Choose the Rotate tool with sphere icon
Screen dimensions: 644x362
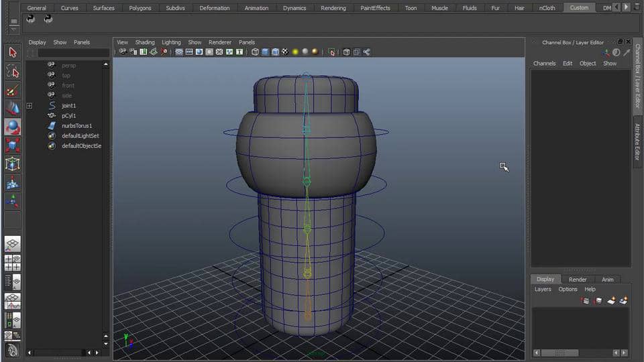coord(13,127)
